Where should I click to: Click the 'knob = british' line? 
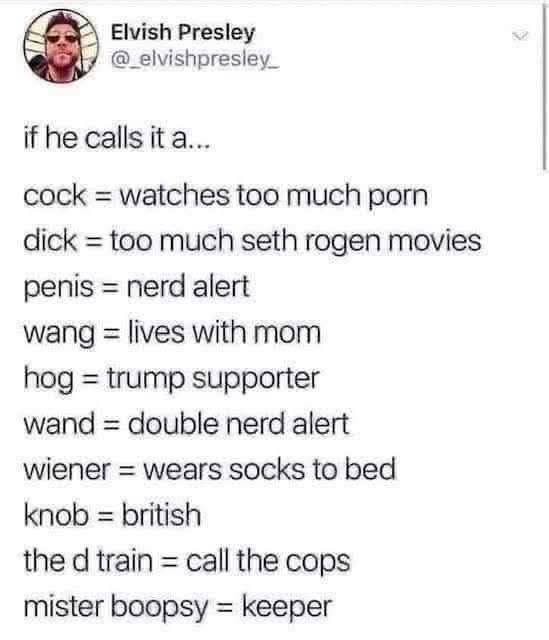pyautogui.click(x=112, y=514)
